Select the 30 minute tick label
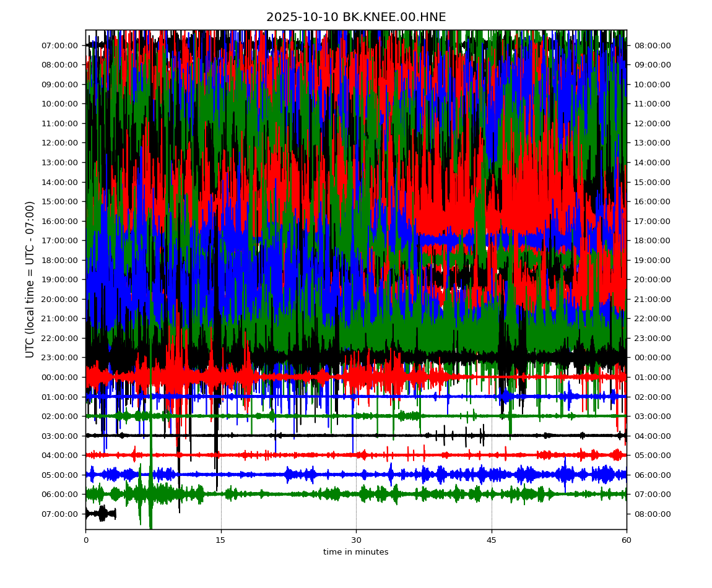The height and width of the screenshot is (588, 712). [356, 540]
